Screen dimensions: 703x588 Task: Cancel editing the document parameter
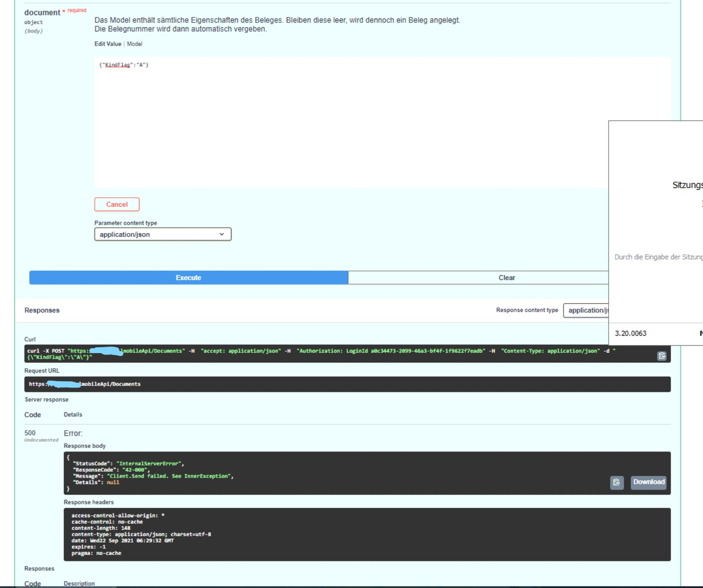coord(117,204)
